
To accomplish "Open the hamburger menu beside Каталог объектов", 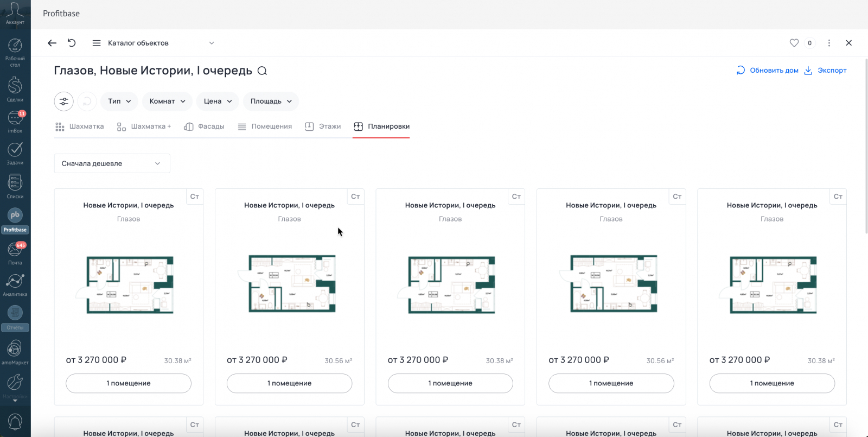I will click(97, 43).
